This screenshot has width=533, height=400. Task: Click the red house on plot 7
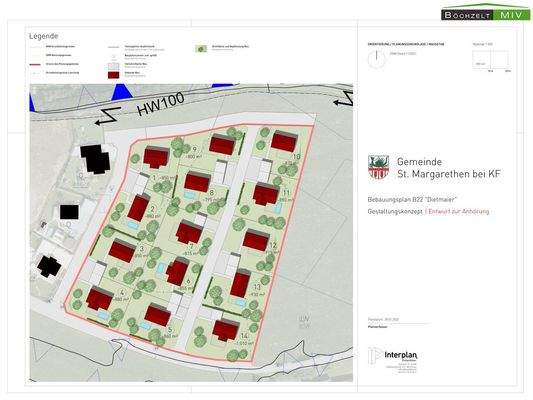pos(189,231)
